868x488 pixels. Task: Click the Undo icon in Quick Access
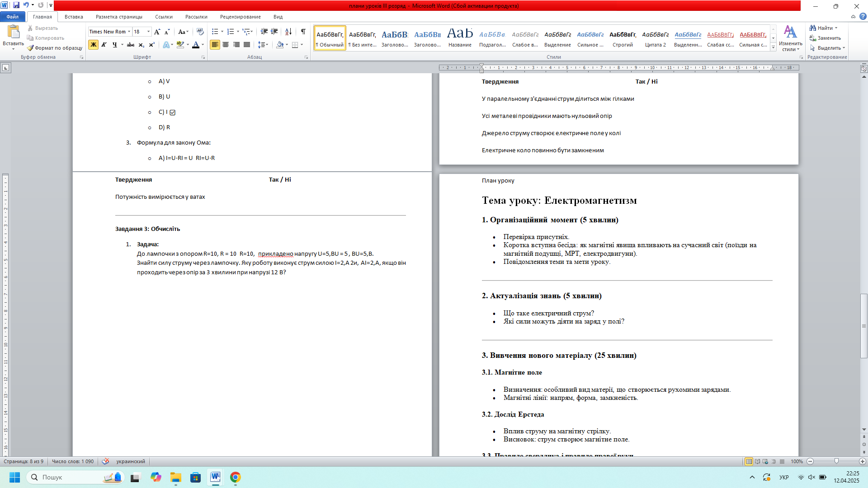[x=26, y=5]
